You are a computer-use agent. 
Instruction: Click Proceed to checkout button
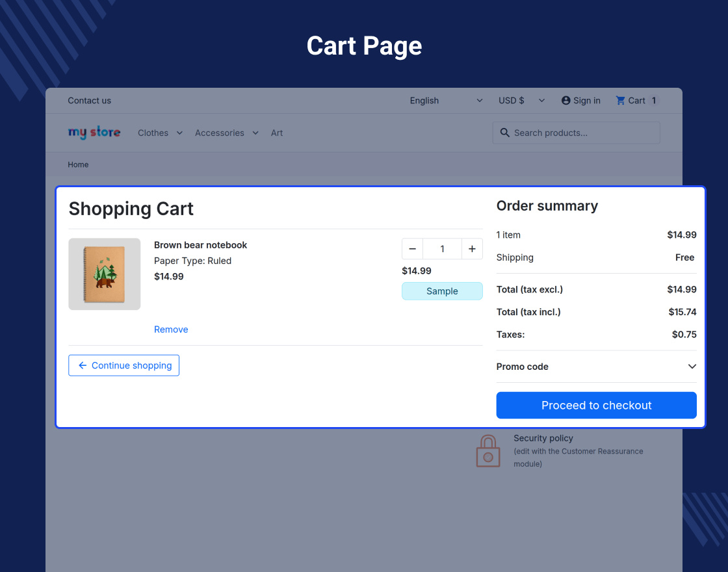tap(596, 406)
